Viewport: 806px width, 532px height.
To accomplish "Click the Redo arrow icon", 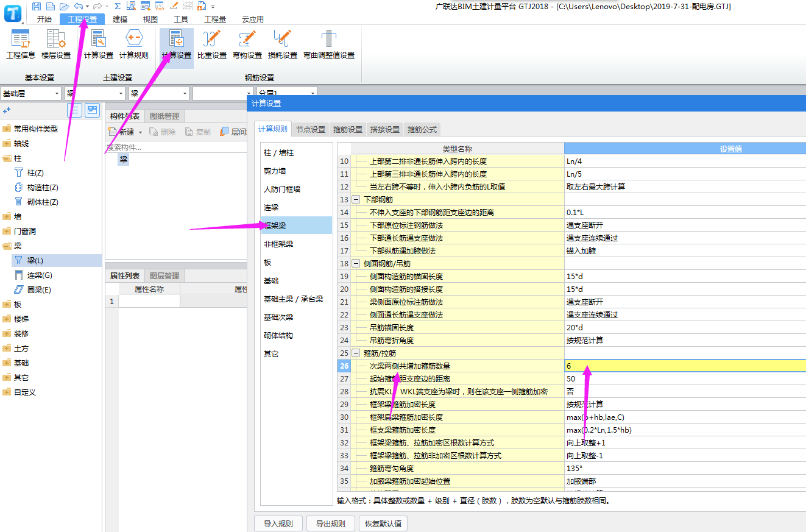I will tap(97, 6).
